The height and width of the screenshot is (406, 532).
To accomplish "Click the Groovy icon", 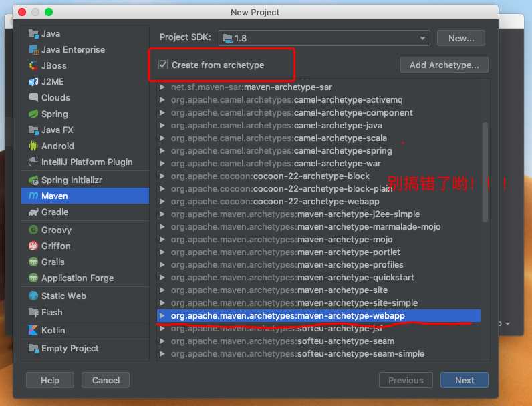I will 33,230.
